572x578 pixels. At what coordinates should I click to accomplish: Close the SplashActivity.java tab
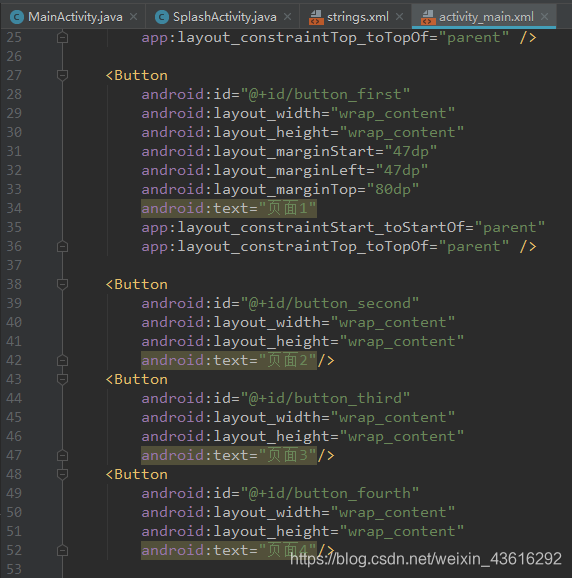[x=287, y=17]
